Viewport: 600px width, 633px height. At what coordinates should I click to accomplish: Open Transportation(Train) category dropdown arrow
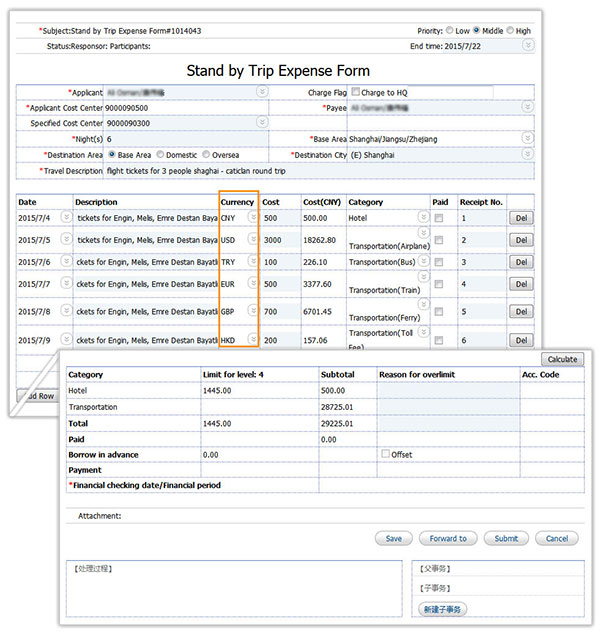tap(423, 277)
